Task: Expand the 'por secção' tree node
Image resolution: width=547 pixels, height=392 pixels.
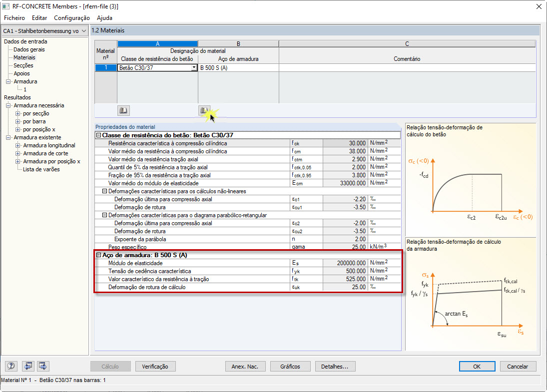Action: (18, 113)
